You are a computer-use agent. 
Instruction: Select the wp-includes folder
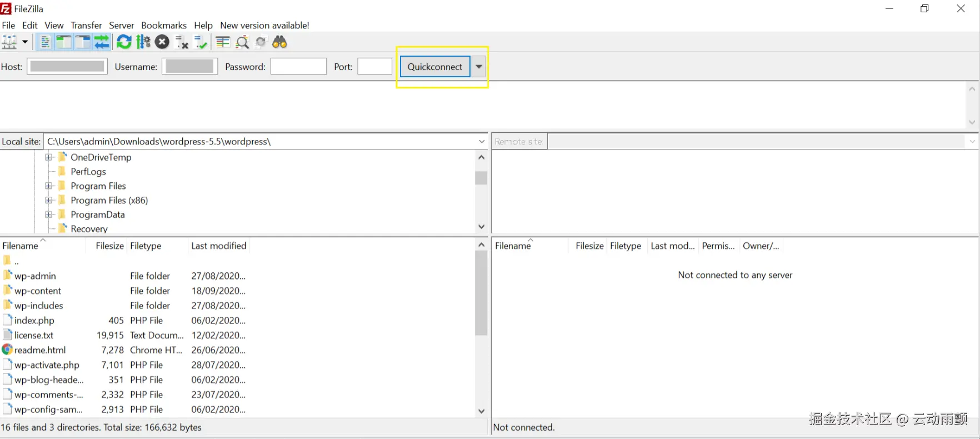(x=39, y=306)
